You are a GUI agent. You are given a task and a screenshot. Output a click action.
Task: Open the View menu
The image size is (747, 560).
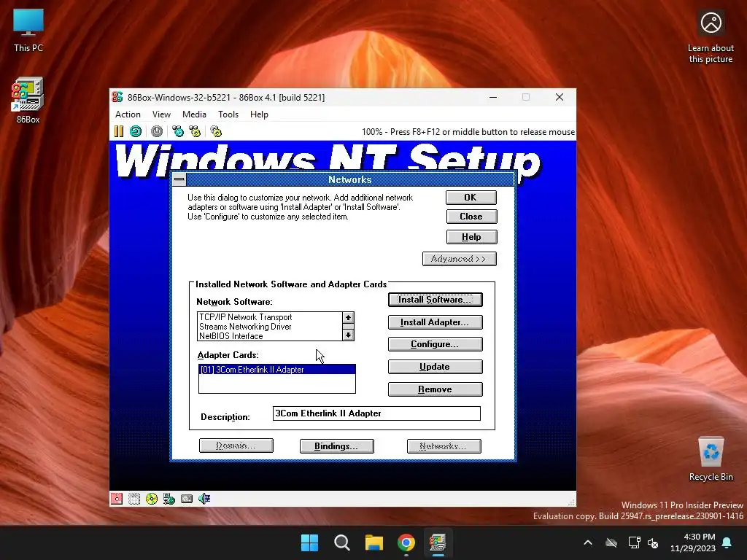(161, 114)
